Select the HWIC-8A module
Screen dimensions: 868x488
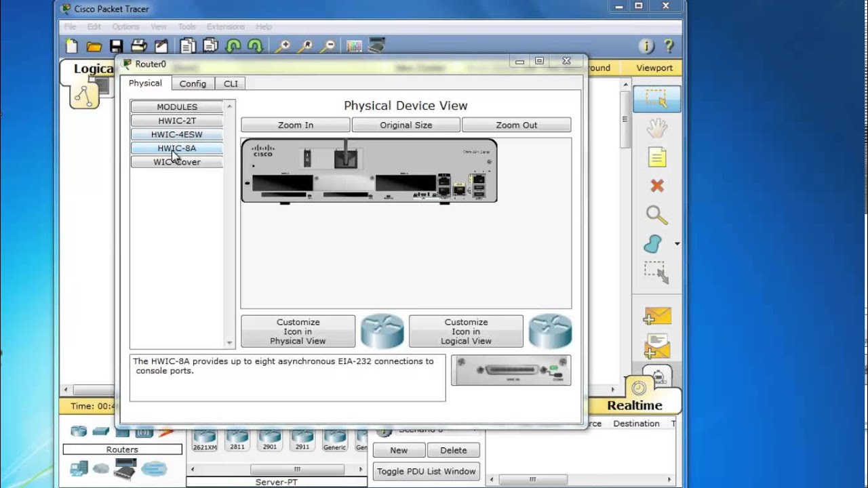point(177,148)
